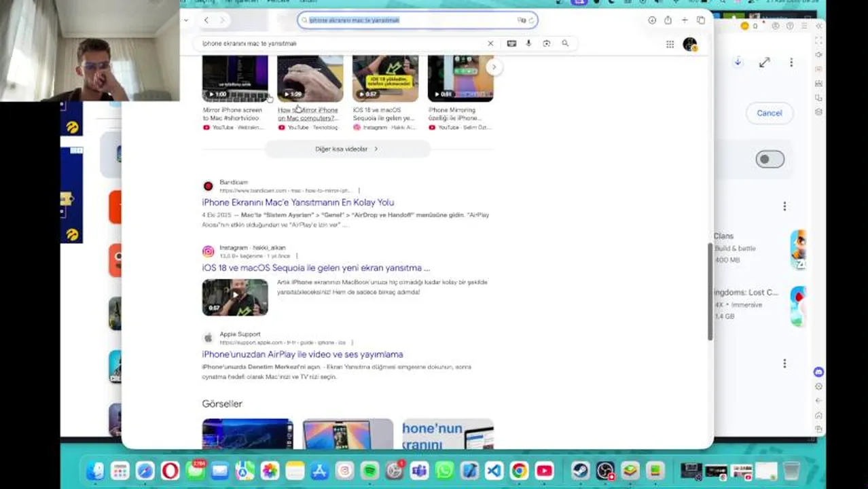Open sidebar dropdown arrow left of back button
The height and width of the screenshot is (489, 868).
pyautogui.click(x=185, y=20)
